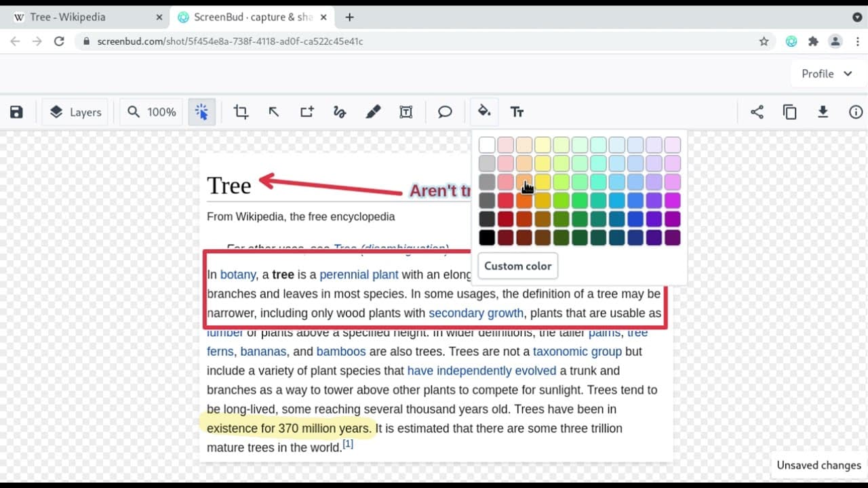
Task: Reload the page
Action: click(x=59, y=41)
